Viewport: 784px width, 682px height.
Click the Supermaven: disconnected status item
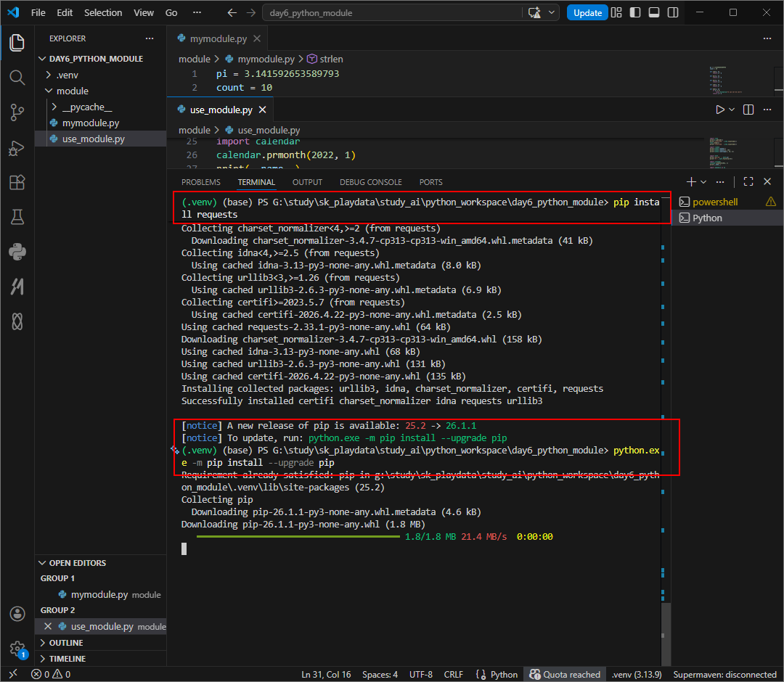(x=724, y=675)
